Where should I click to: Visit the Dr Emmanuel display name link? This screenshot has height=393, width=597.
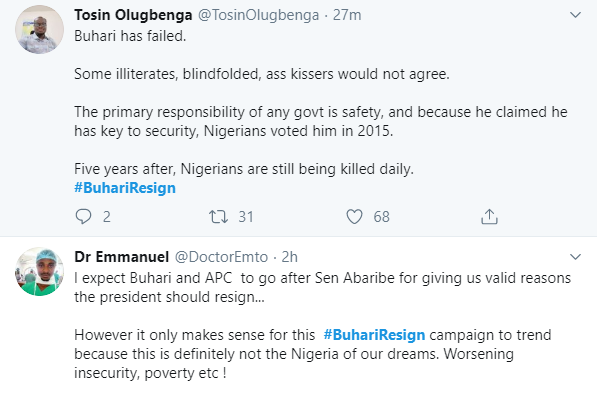tap(121, 257)
